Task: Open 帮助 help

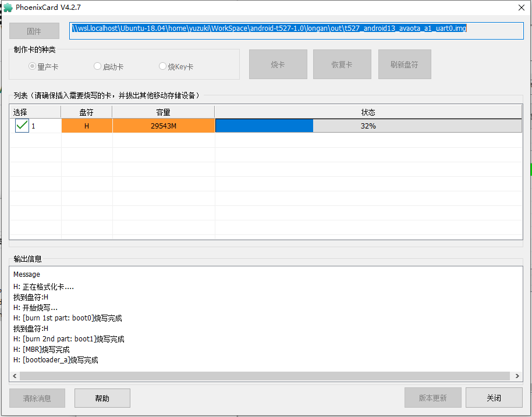Action: (102, 398)
